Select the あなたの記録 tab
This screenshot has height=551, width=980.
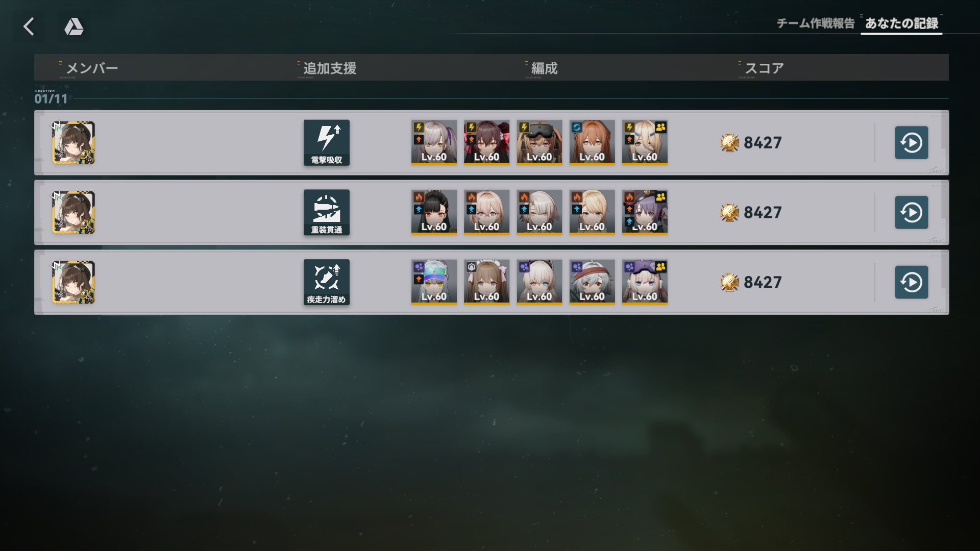901,23
